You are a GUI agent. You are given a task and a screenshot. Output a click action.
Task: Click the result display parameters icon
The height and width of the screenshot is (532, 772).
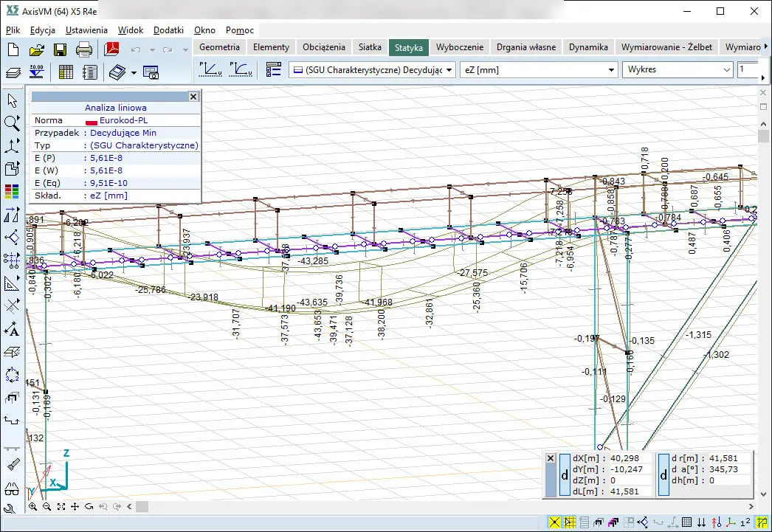pos(274,69)
